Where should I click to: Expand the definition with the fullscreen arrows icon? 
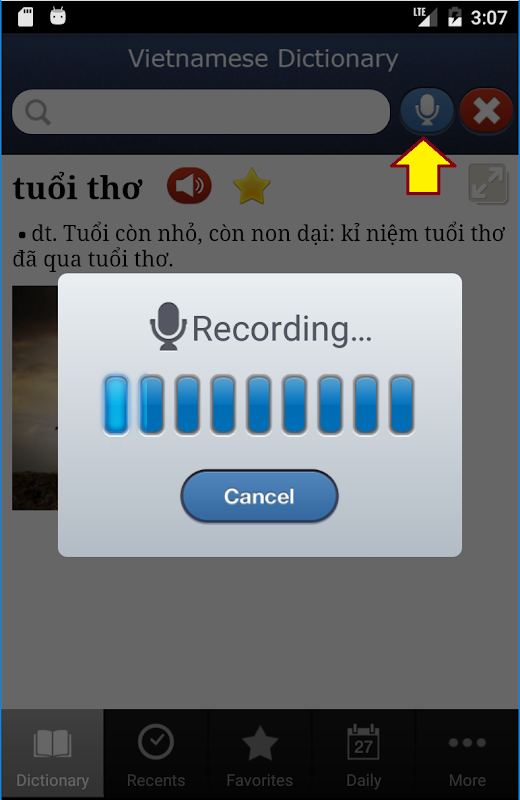tap(488, 184)
